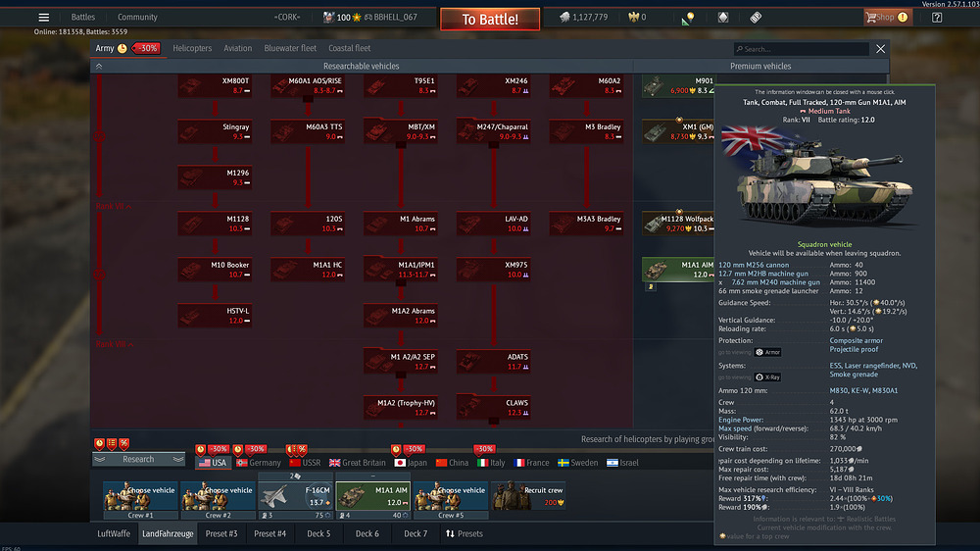Select the LAV-AD anti-air vehicle
The image size is (980, 551).
coord(493,224)
